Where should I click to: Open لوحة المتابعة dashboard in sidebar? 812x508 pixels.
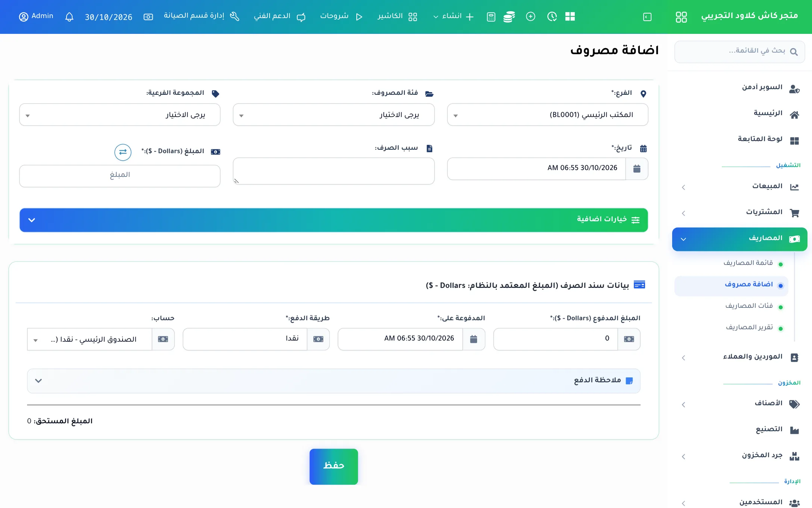click(x=760, y=140)
